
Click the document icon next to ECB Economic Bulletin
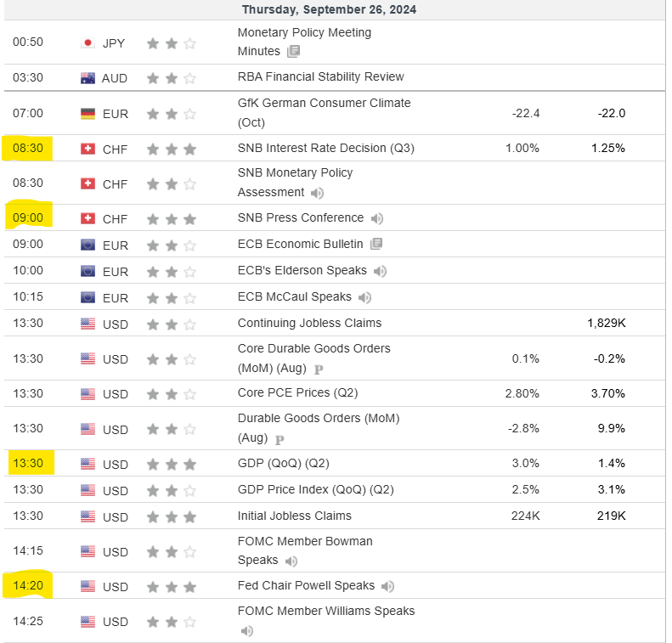[376, 245]
